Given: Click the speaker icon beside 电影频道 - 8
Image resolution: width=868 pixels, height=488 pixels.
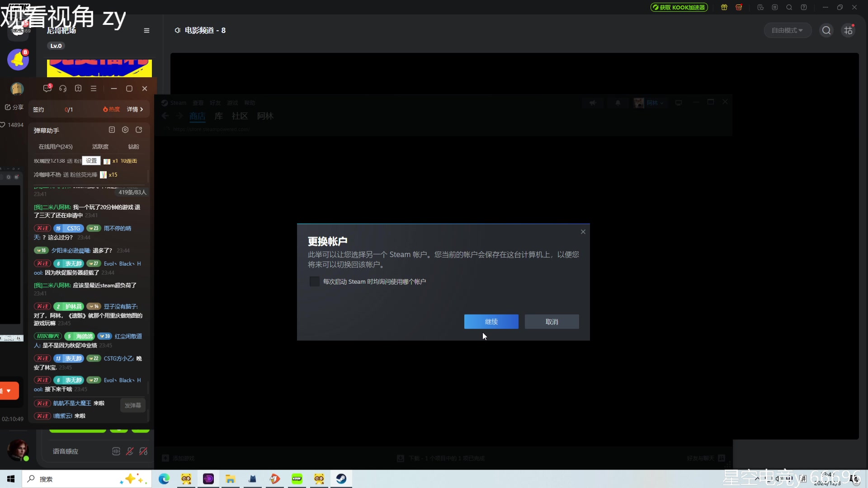Looking at the screenshot, I should [x=178, y=30].
